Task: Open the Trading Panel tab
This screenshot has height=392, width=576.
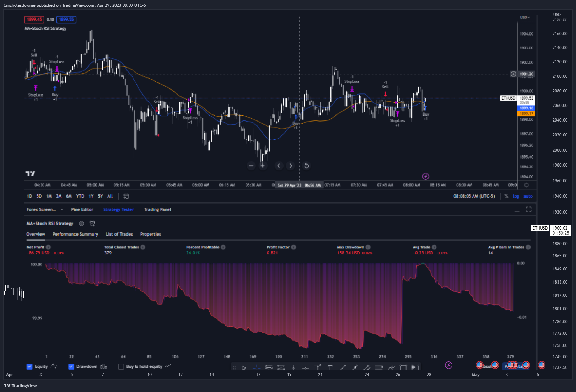Action: [x=157, y=210]
